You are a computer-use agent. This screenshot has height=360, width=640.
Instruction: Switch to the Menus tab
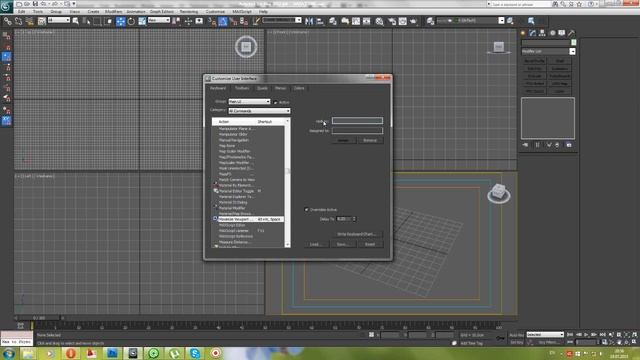click(x=280, y=88)
